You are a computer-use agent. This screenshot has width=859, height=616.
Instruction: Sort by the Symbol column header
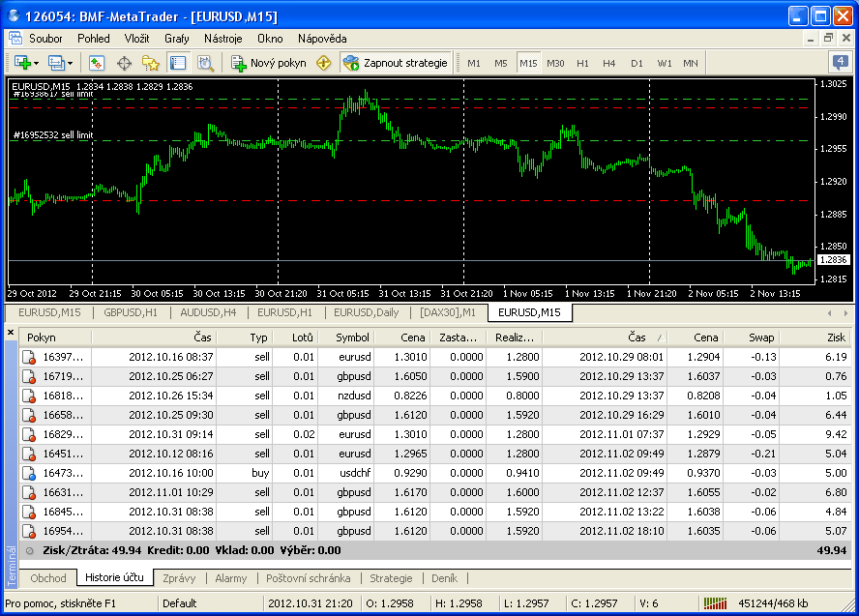click(346, 337)
